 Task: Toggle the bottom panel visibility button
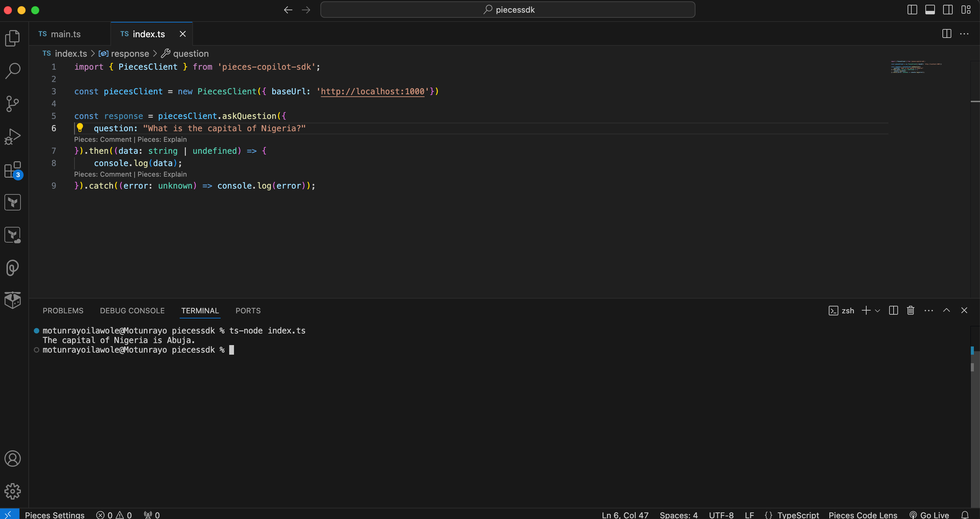pyautogui.click(x=930, y=10)
